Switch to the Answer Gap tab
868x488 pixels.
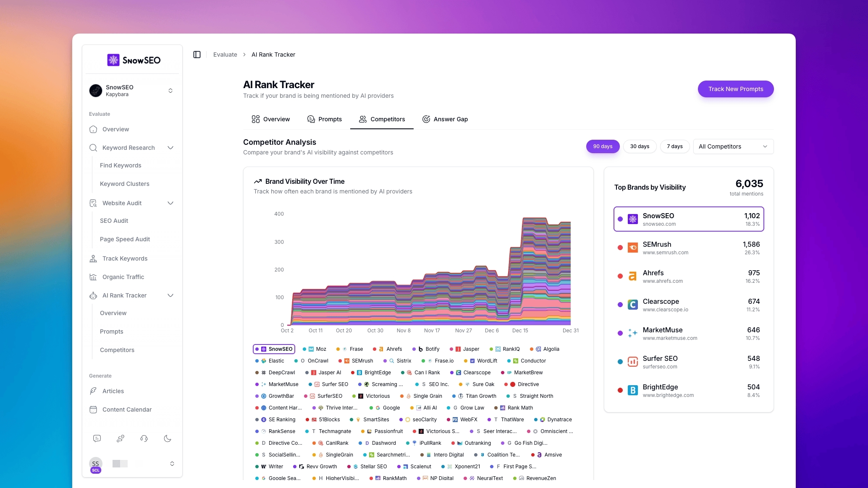(x=445, y=119)
